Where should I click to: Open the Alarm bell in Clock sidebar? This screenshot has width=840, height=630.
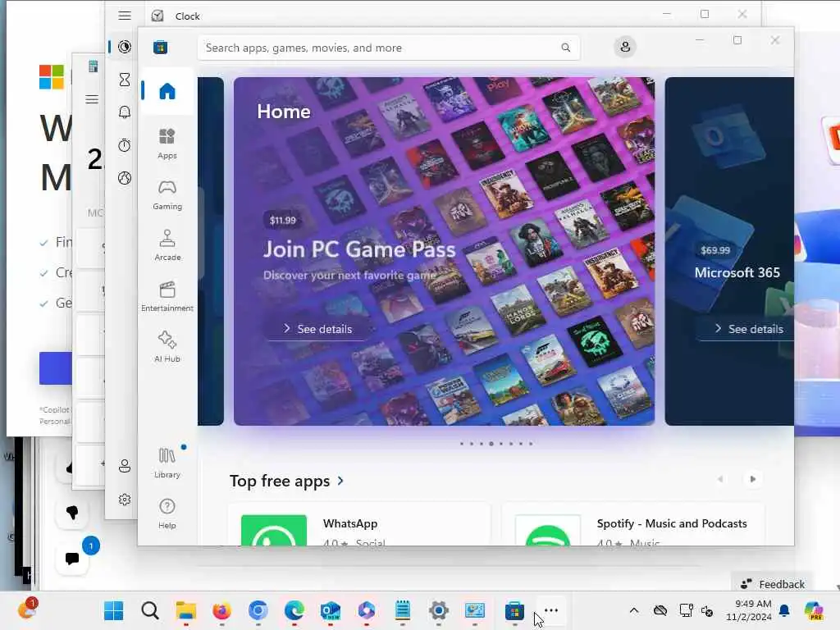125,112
